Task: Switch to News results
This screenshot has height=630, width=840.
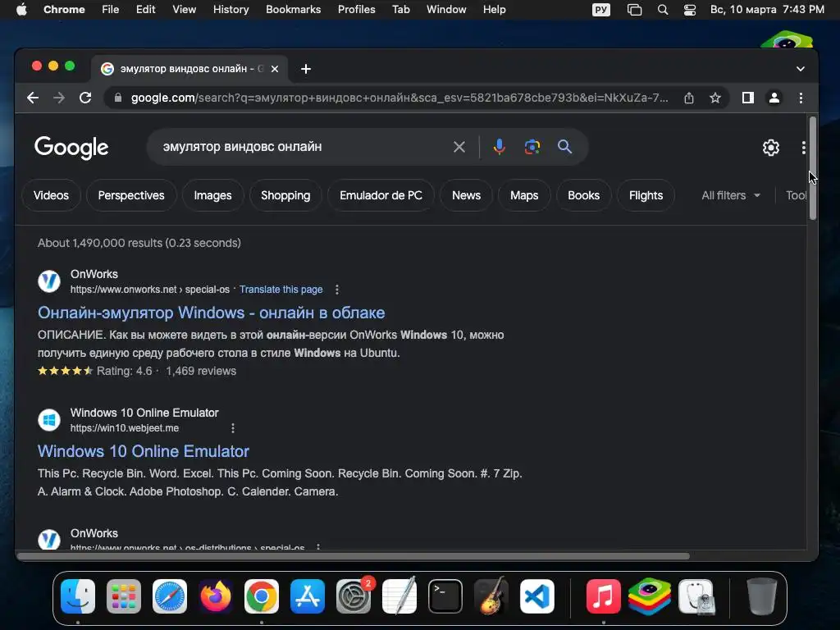Action: pos(466,195)
